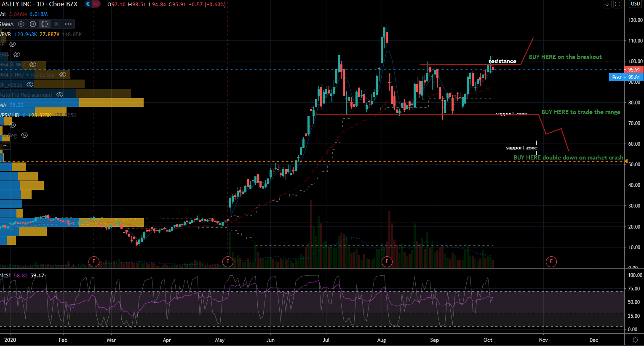Image resolution: width=644 pixels, height=346 pixels.
Task: Click the lower 'support zone' label
Action: pos(521,148)
